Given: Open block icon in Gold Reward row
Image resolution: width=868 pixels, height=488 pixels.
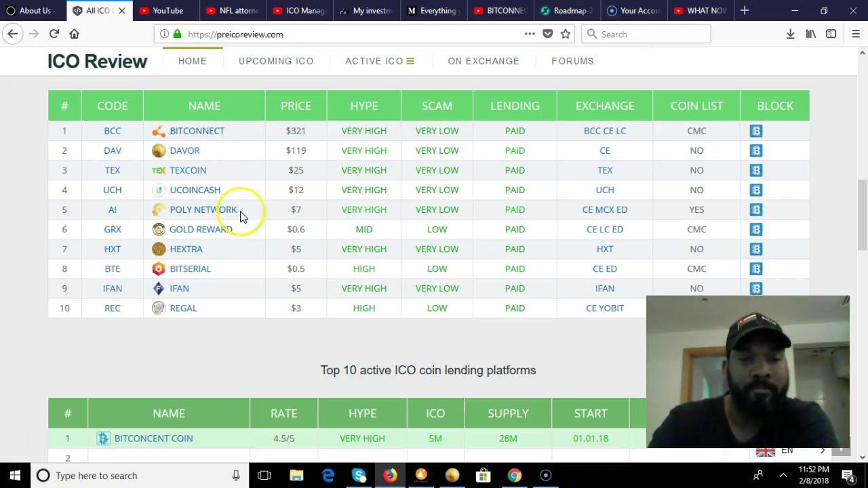Looking at the screenshot, I should [756, 229].
